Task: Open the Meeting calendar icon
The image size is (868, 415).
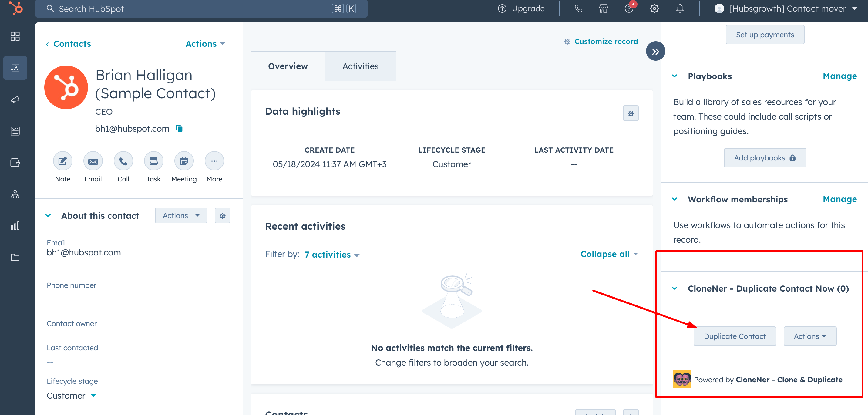Action: (x=184, y=161)
